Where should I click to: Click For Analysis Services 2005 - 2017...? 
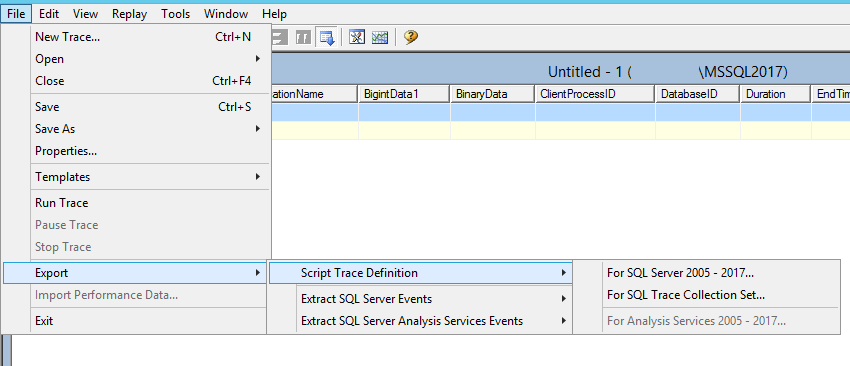point(706,321)
